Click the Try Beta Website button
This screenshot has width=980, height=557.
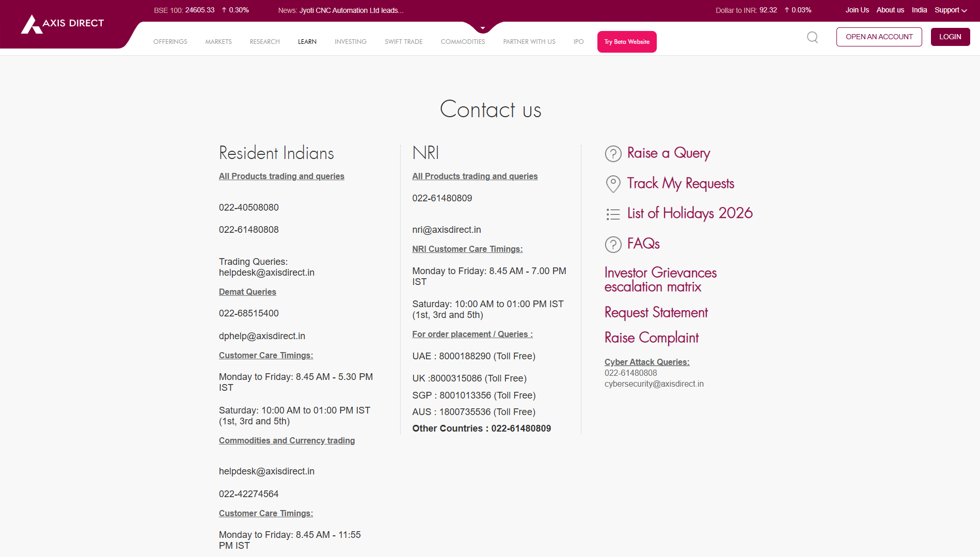point(627,42)
